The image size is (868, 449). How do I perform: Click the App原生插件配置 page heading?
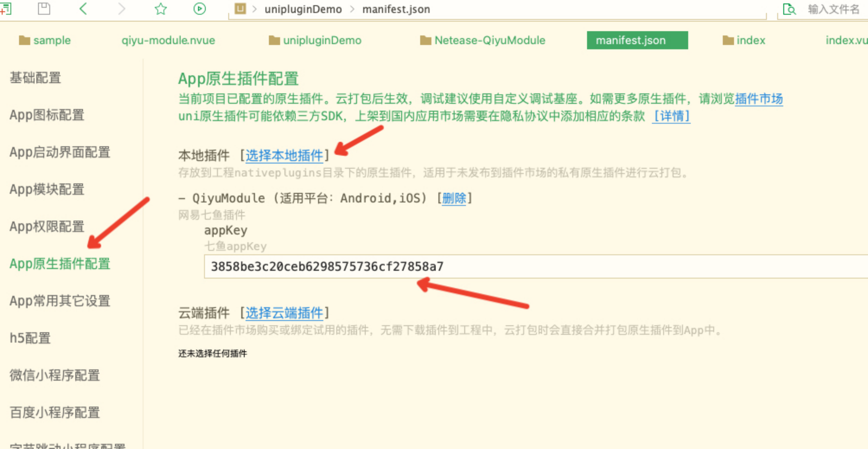(x=238, y=78)
